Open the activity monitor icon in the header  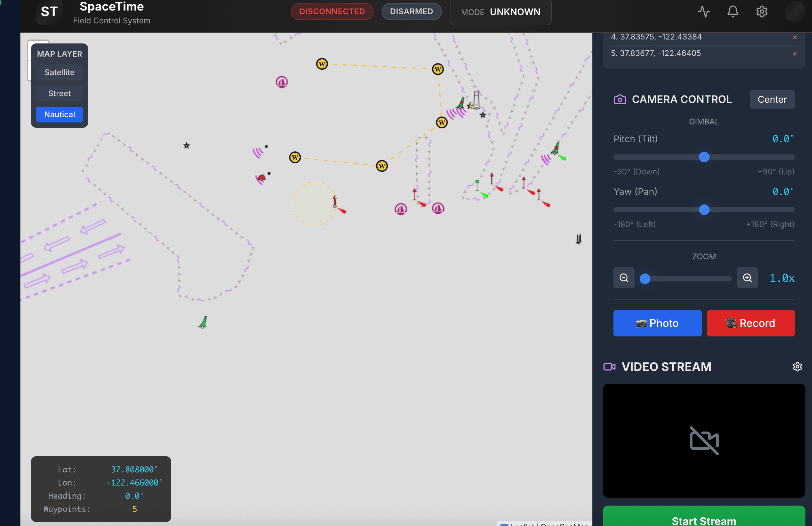pos(704,11)
